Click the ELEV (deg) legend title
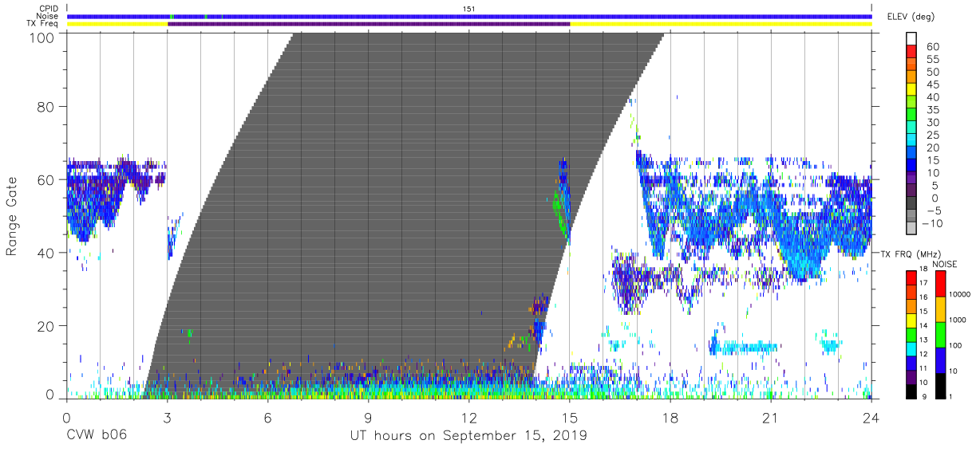 click(x=913, y=16)
